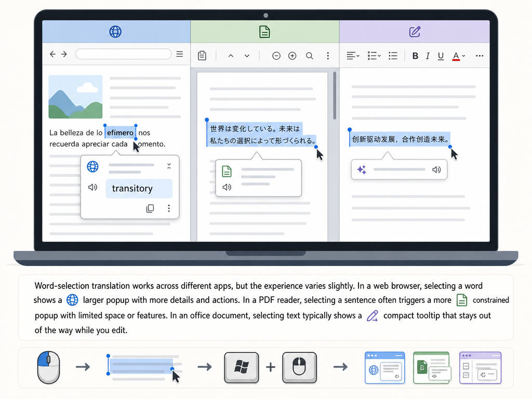The image size is (532, 399).
Task: Play audio of the 'transitory' translation
Action: pos(92,187)
